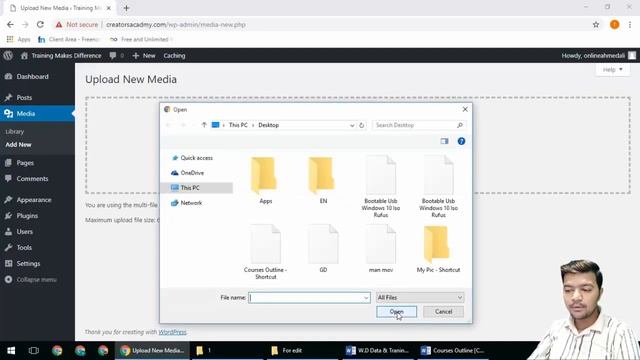Click Desktop in the breadcrumb path

click(x=269, y=125)
